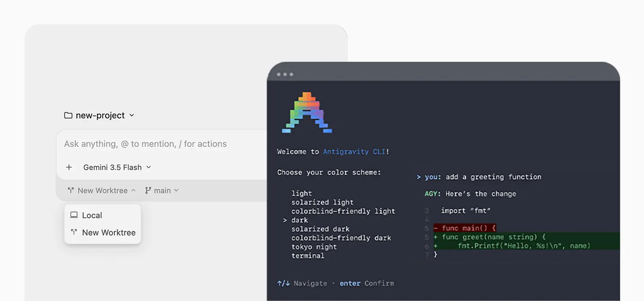Choose the light color scheme option
The height and width of the screenshot is (301, 644).
pos(302,193)
